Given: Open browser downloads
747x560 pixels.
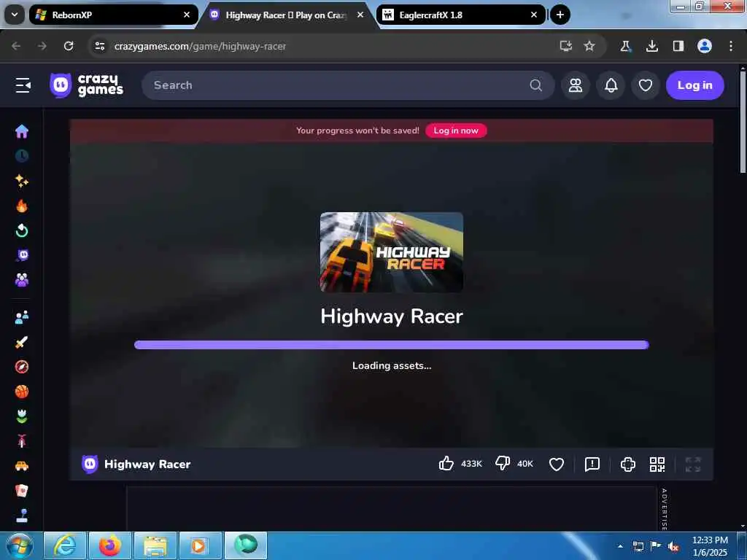Looking at the screenshot, I should pos(651,46).
